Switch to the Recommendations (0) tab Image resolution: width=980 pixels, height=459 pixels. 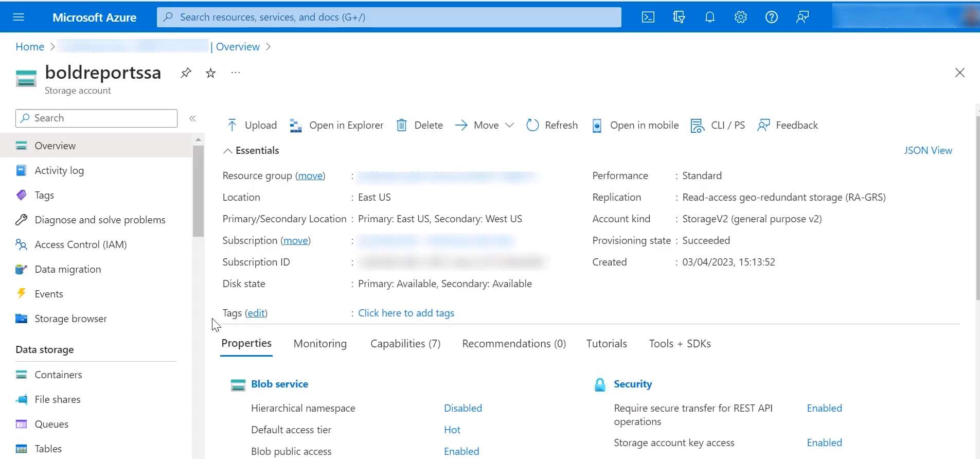point(514,344)
